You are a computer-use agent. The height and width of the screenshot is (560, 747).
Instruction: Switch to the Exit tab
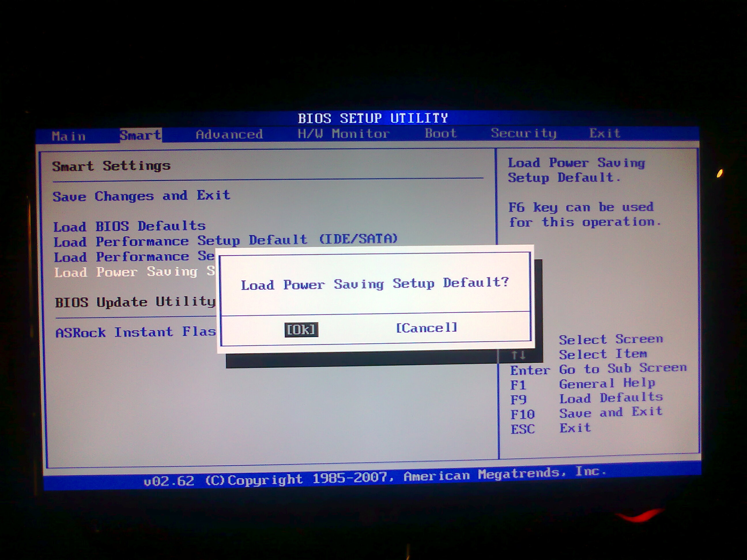point(605,133)
